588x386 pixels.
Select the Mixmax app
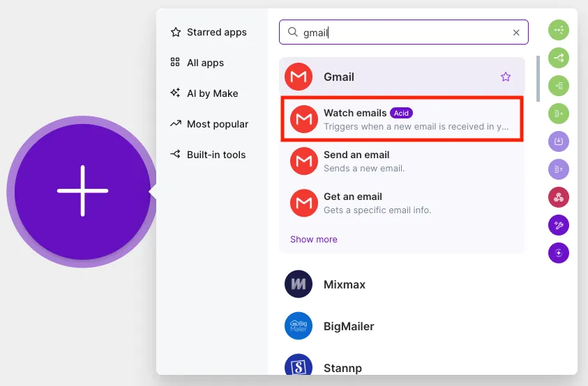point(402,284)
